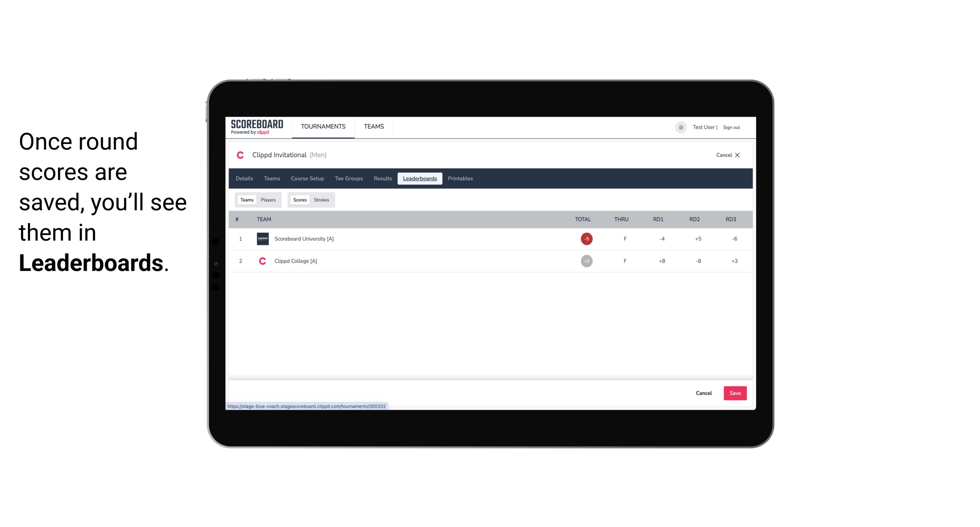Click the Cancel button

point(704,393)
